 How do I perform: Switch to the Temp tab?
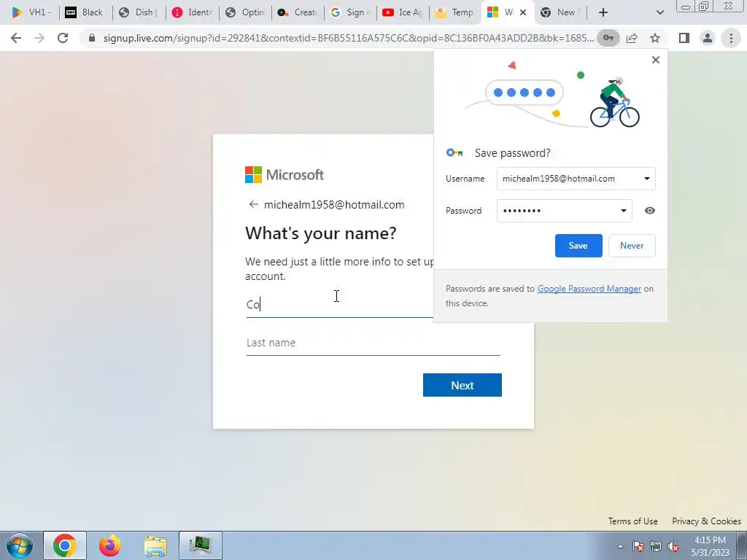point(455,12)
